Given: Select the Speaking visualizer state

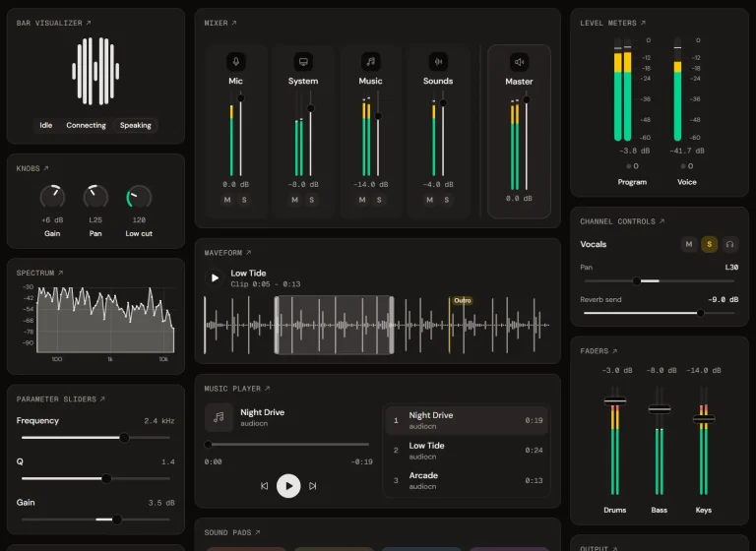Looking at the screenshot, I should pos(136,125).
